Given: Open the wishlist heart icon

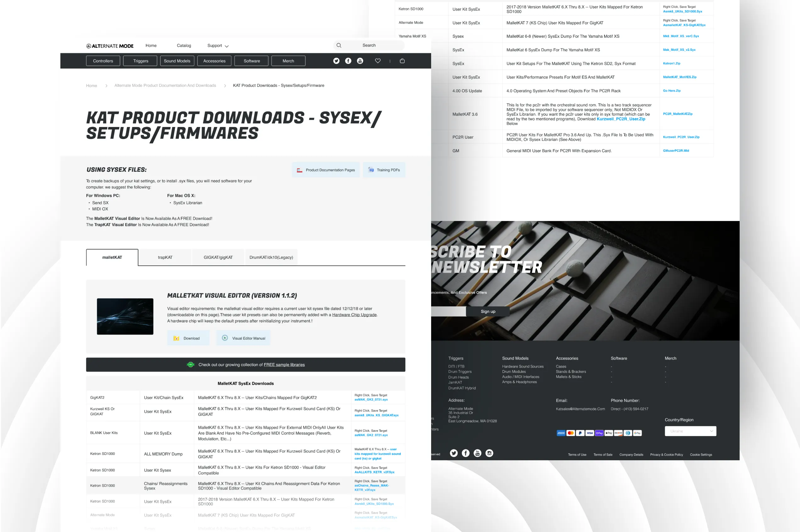Looking at the screenshot, I should pyautogui.click(x=378, y=61).
